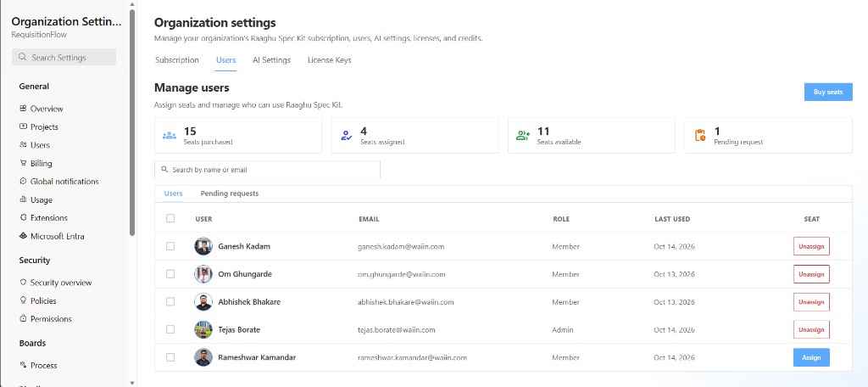This screenshot has width=868, height=387.
Task: Open the License Keys tab
Action: click(330, 60)
